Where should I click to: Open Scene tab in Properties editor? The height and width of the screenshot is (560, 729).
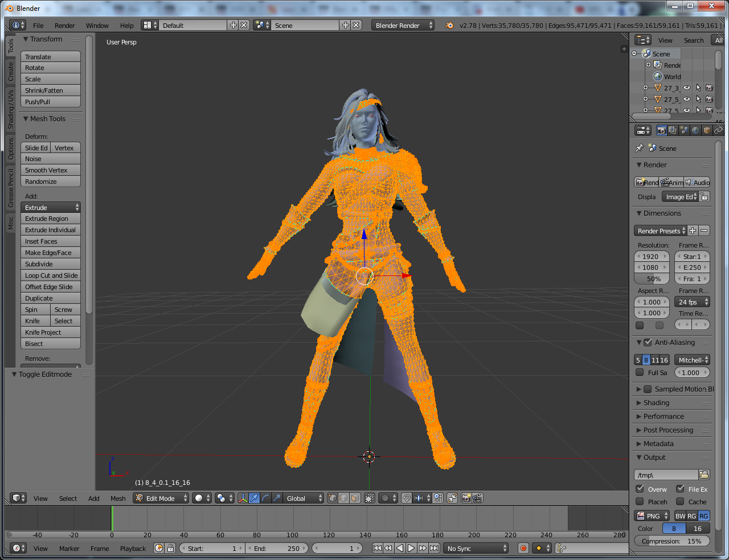[685, 130]
